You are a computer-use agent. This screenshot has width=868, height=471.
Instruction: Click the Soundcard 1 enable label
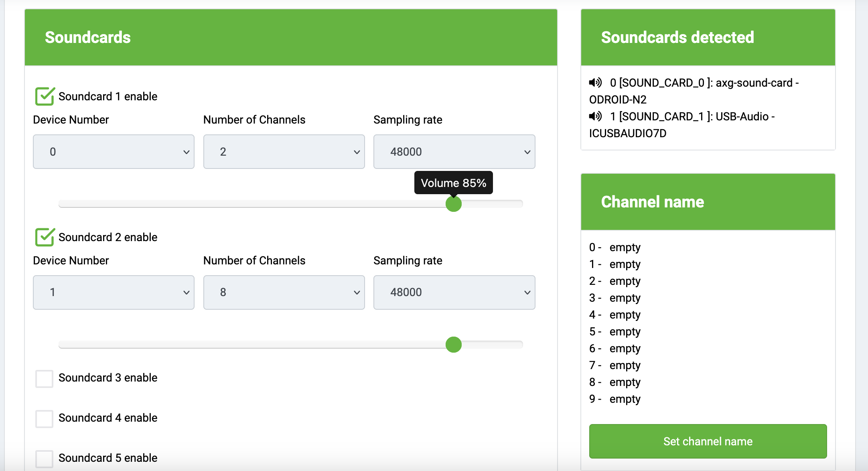point(108,96)
